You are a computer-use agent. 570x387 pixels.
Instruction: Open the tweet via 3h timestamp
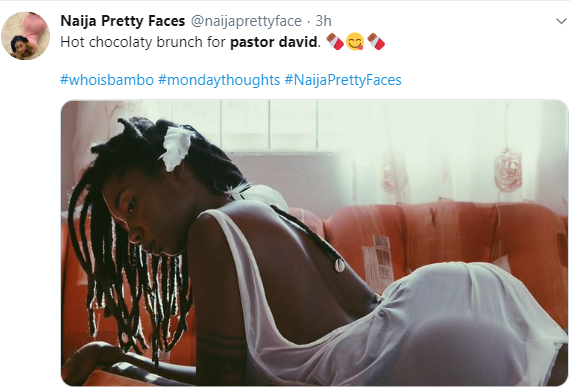coord(323,21)
